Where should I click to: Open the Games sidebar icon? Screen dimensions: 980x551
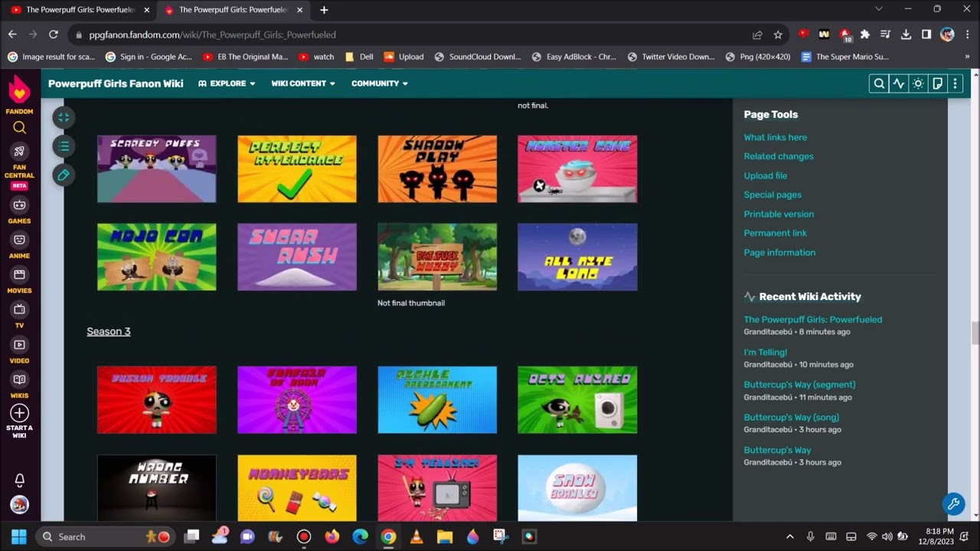click(20, 204)
